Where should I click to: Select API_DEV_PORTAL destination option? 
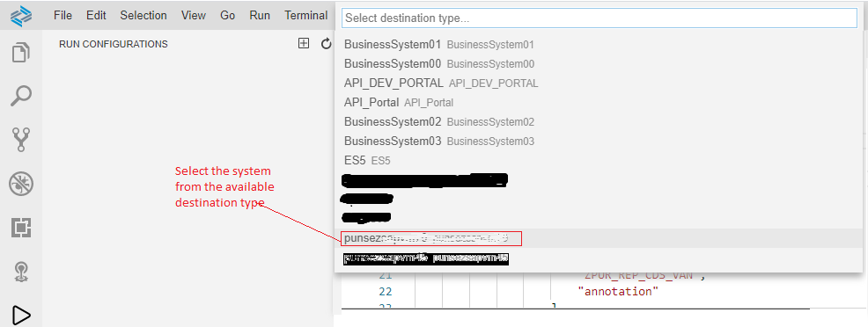coord(599,83)
